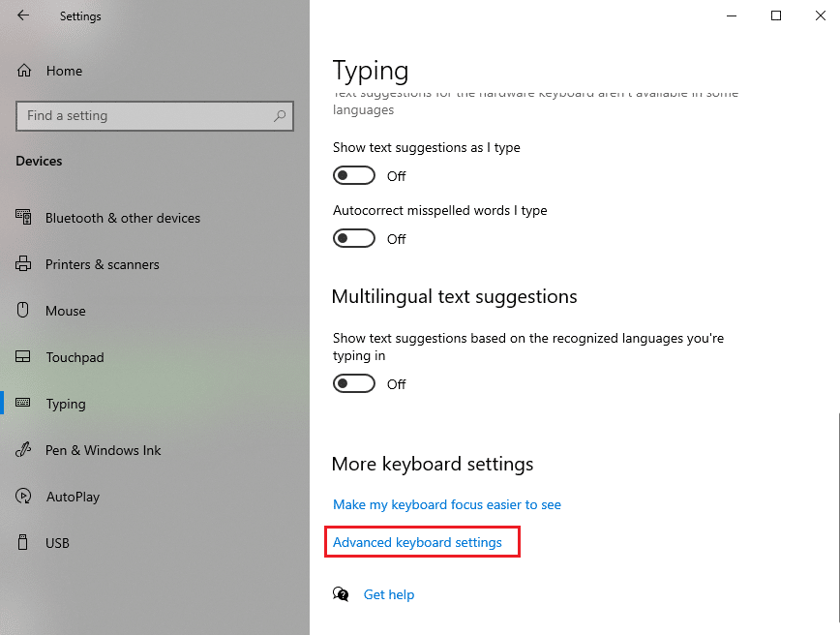The width and height of the screenshot is (840, 635).
Task: Select the USB settings icon
Action: point(23,542)
